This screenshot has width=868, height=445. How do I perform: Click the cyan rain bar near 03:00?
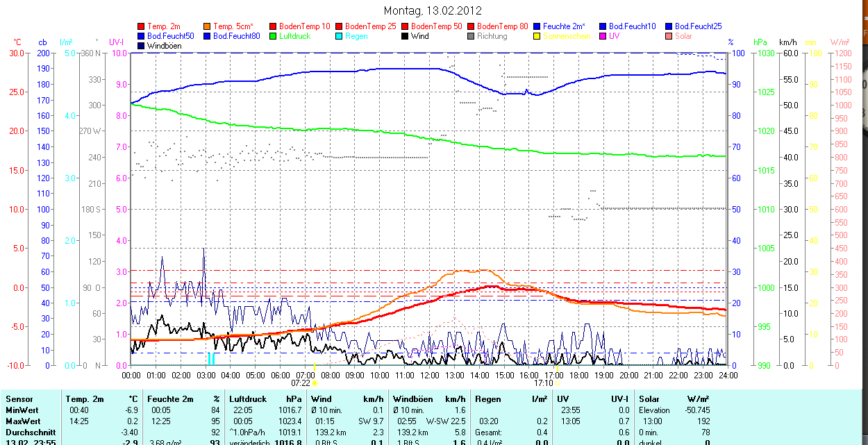210,358
